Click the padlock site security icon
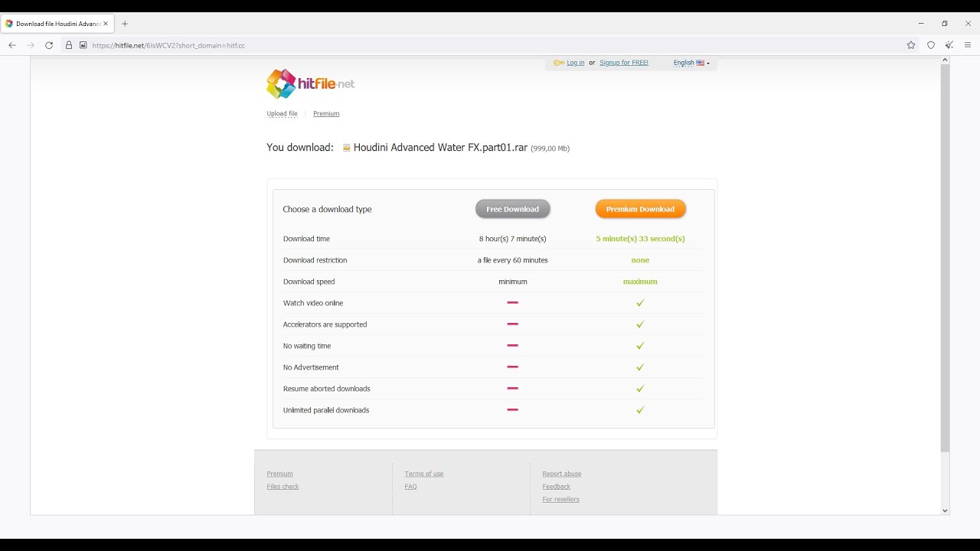This screenshot has width=980, height=551. [x=69, y=45]
